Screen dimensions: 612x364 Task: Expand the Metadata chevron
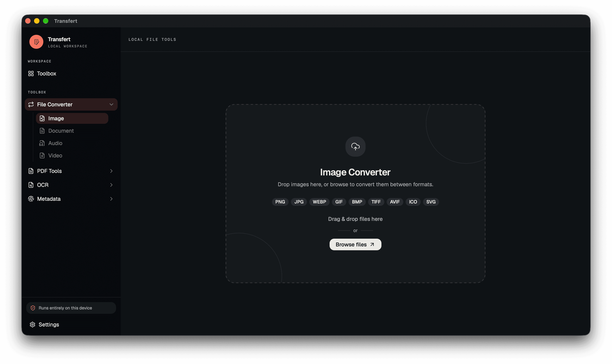tap(111, 199)
